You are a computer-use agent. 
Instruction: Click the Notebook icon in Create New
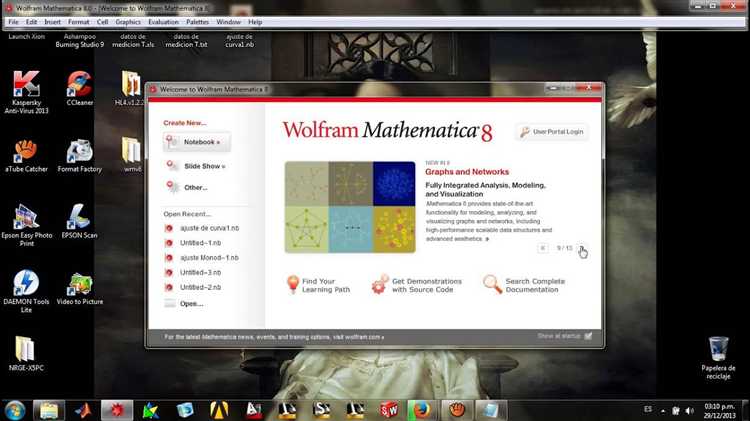tap(172, 142)
